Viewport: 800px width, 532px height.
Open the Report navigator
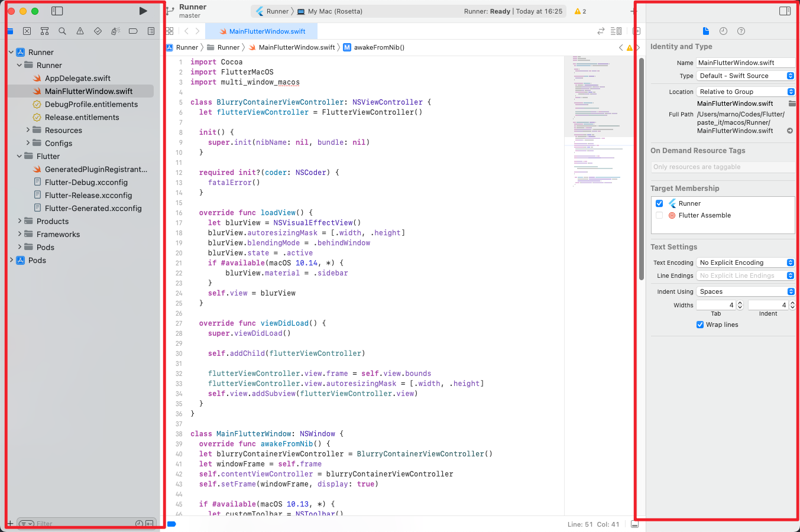(x=151, y=31)
